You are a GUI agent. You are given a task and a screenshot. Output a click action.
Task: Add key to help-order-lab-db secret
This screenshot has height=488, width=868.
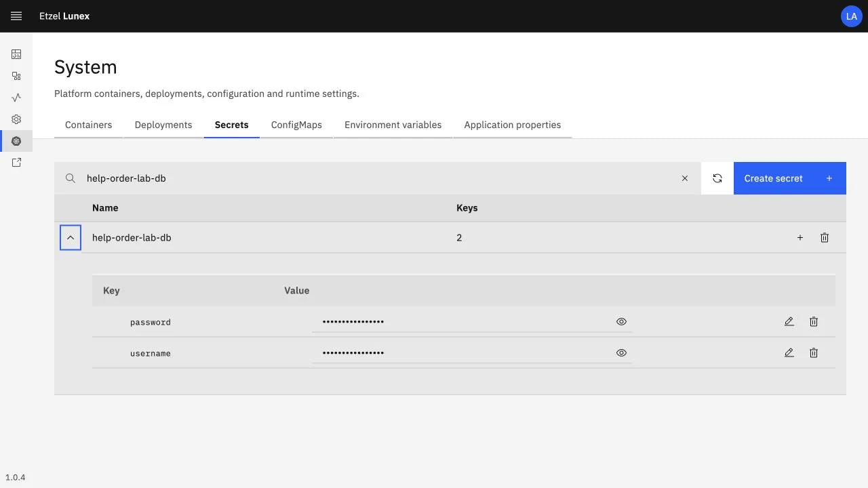pos(800,238)
